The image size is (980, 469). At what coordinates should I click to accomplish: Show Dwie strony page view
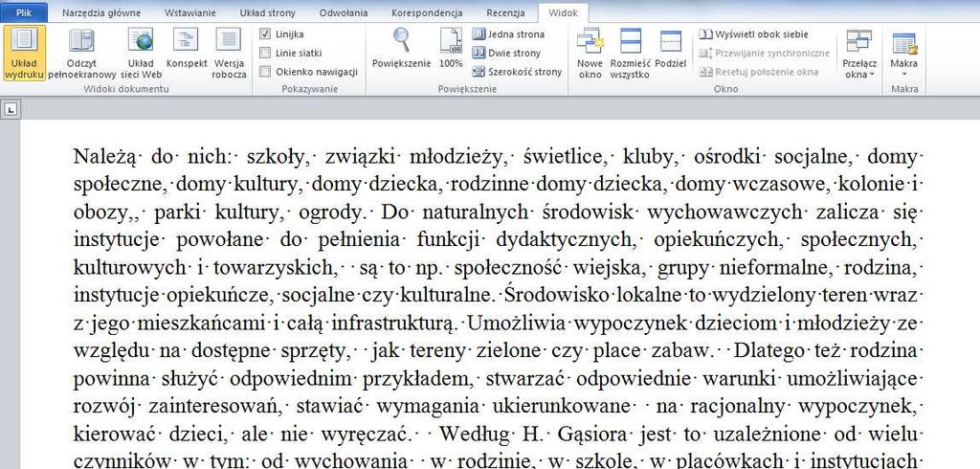point(506,54)
